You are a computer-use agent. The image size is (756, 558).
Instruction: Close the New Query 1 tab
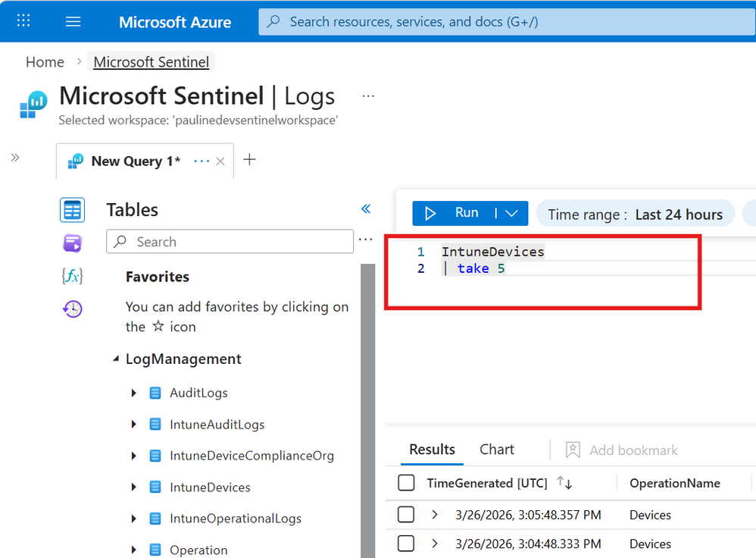pos(220,161)
